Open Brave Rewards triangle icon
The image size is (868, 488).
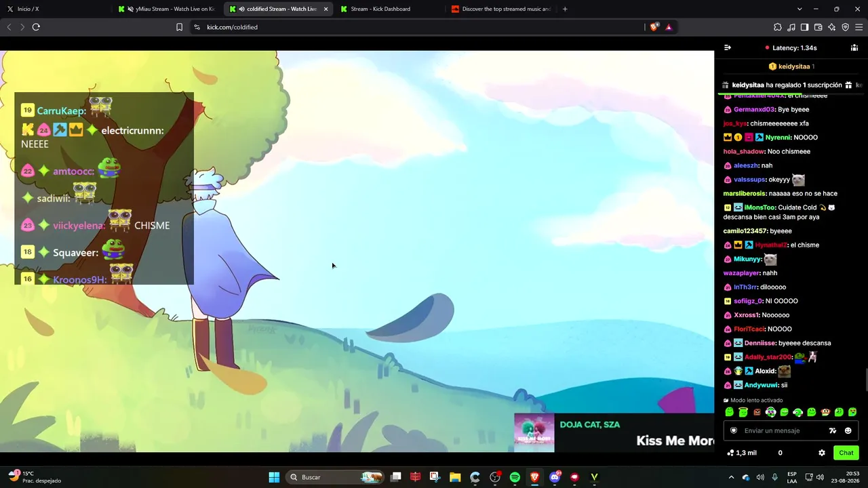click(x=669, y=27)
